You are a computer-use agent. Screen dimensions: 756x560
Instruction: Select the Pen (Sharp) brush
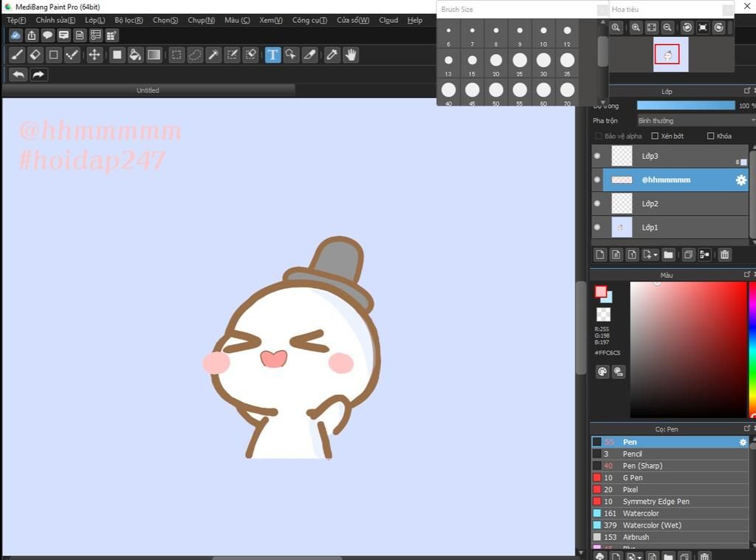tap(670, 466)
